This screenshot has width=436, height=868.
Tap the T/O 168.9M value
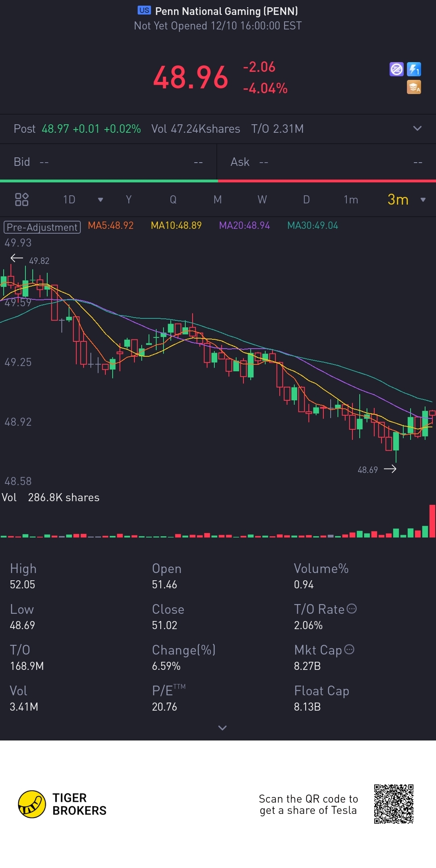[x=27, y=666]
